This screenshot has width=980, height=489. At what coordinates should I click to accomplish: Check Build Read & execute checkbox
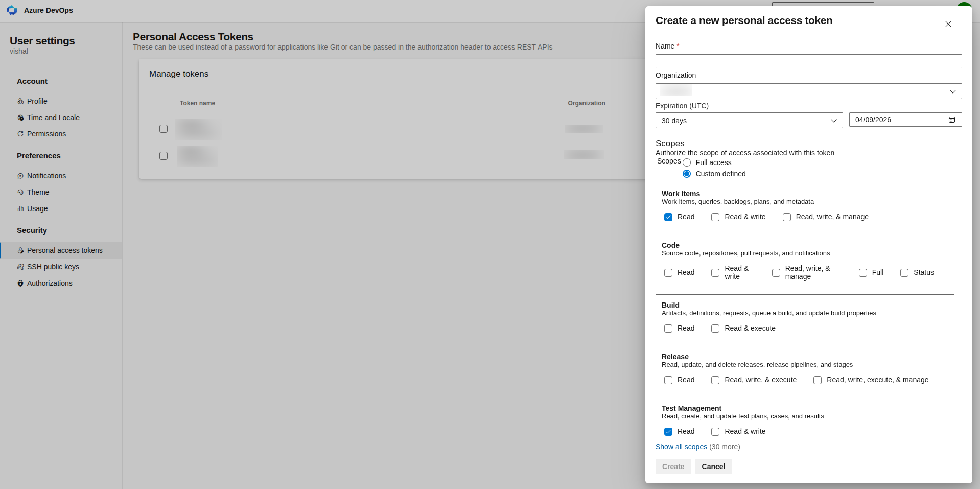[x=715, y=329]
